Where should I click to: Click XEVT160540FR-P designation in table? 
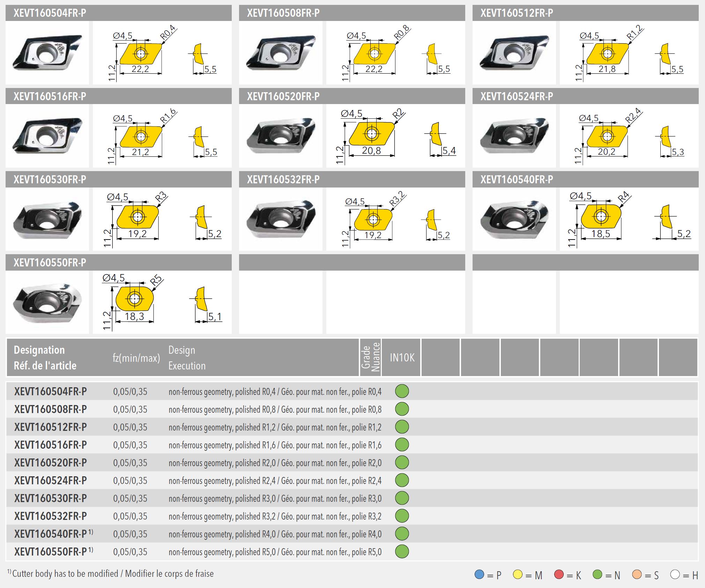click(x=51, y=534)
